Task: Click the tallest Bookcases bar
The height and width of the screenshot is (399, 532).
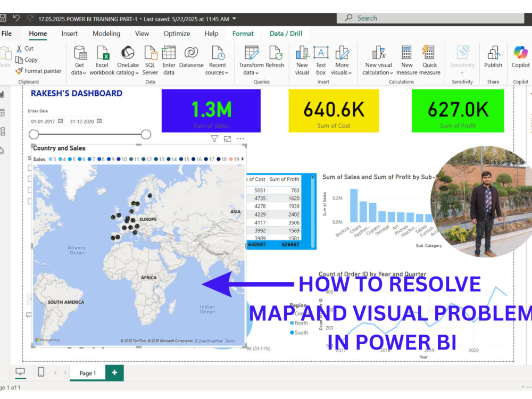Action: coord(354,205)
